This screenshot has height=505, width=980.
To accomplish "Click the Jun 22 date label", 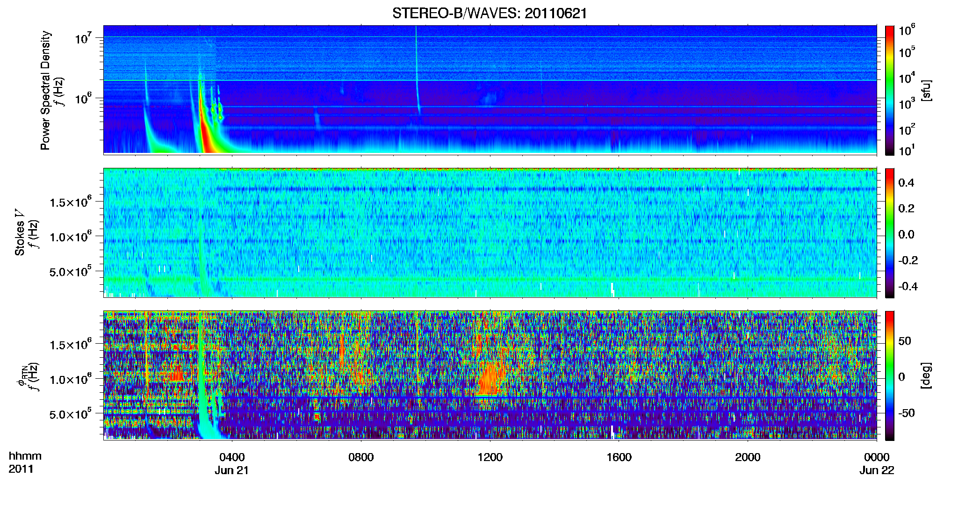I will 877,470.
